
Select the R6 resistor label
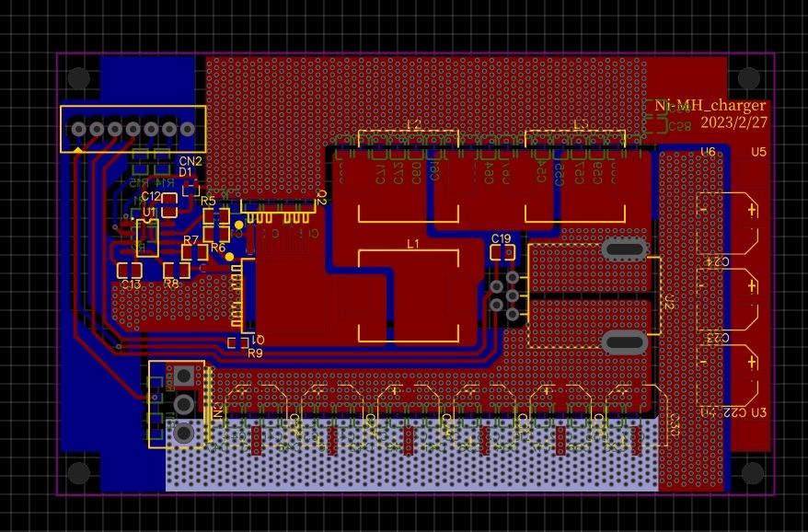[218, 248]
